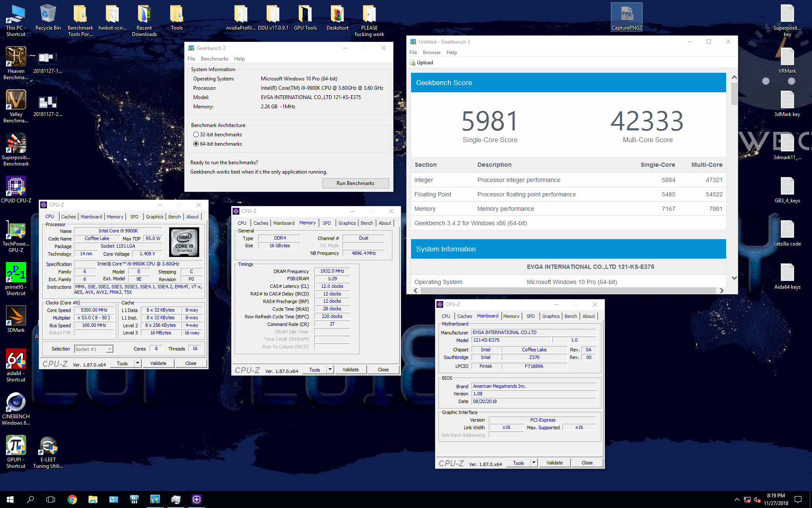The width and height of the screenshot is (812, 508).
Task: Open the Socket #1 selection combo box
Action: coord(93,349)
